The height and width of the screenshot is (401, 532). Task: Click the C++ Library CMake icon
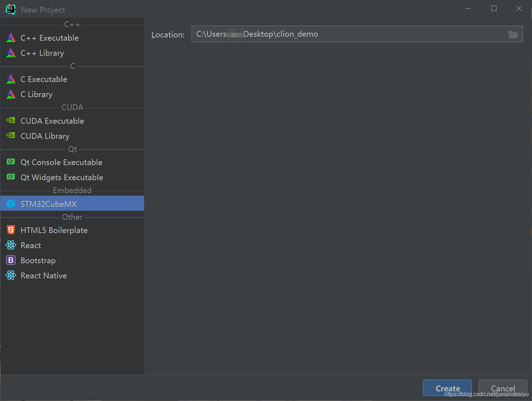(x=11, y=53)
